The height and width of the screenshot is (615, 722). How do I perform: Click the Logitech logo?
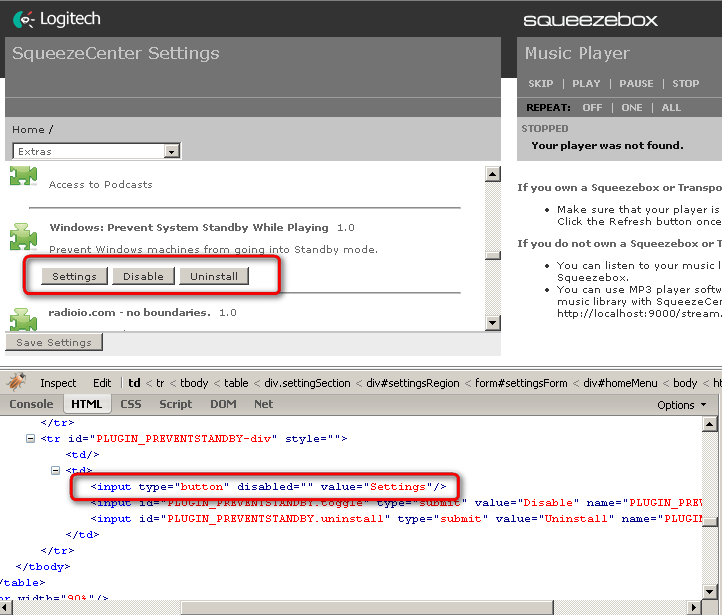[56, 18]
